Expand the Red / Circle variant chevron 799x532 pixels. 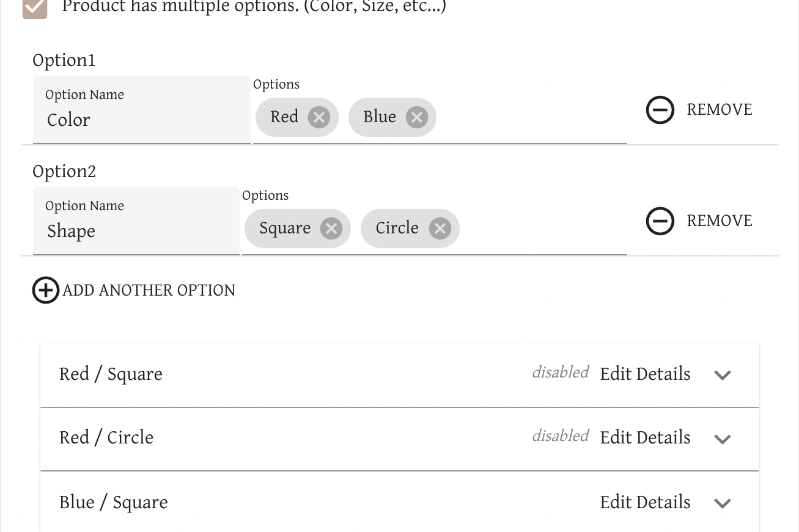coord(723,439)
